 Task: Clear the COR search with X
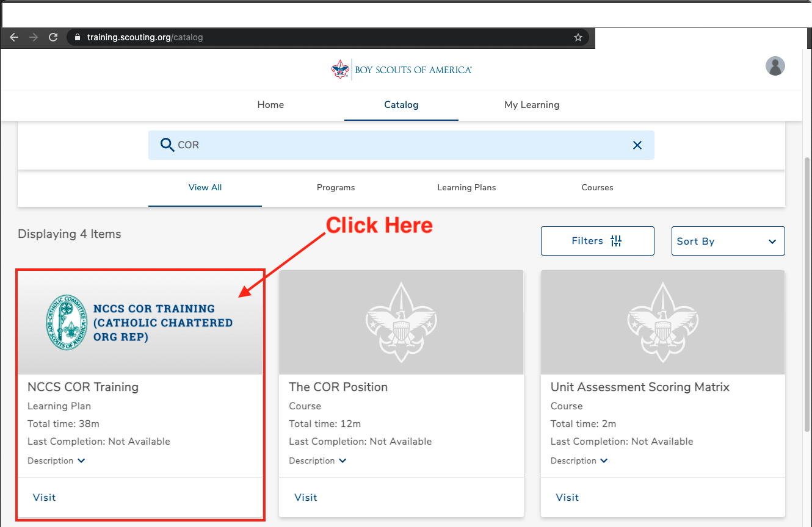(x=637, y=145)
